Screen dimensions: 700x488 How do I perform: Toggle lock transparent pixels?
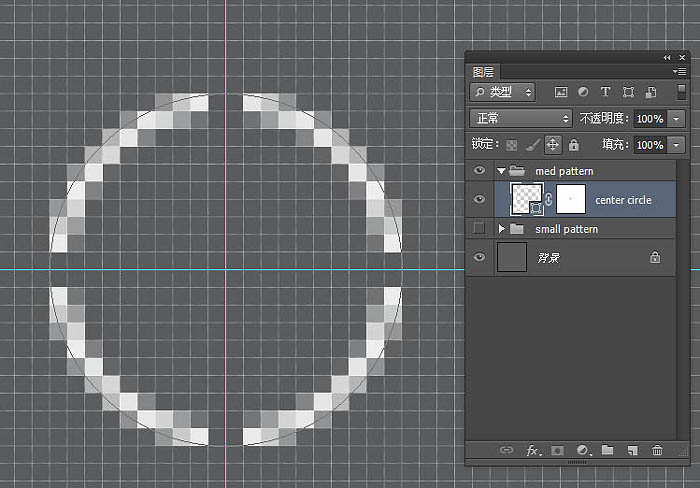(512, 145)
